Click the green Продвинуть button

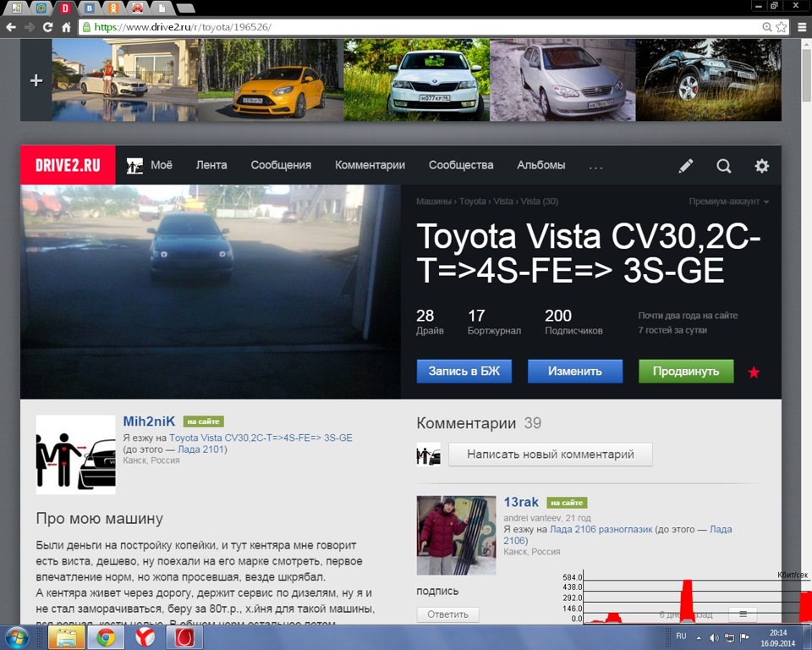pyautogui.click(x=686, y=372)
